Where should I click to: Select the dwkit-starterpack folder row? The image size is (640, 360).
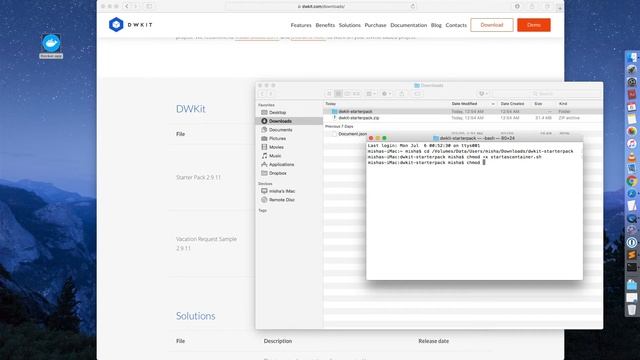click(463, 111)
